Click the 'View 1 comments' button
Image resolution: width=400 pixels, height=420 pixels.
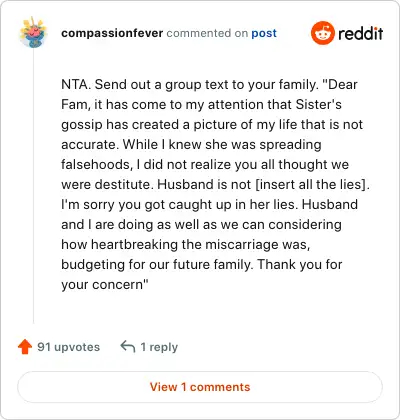coord(200,387)
